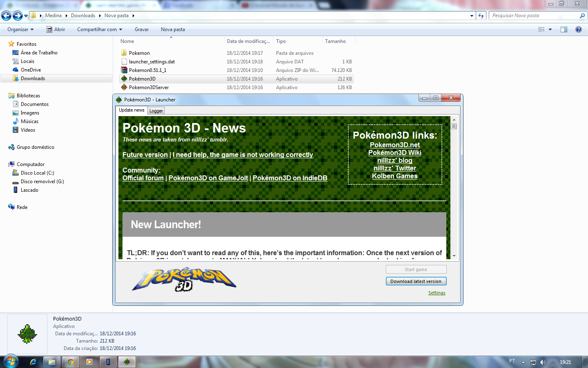The height and width of the screenshot is (368, 588).
Task: Select Lascado device in sidebar
Action: (x=29, y=190)
